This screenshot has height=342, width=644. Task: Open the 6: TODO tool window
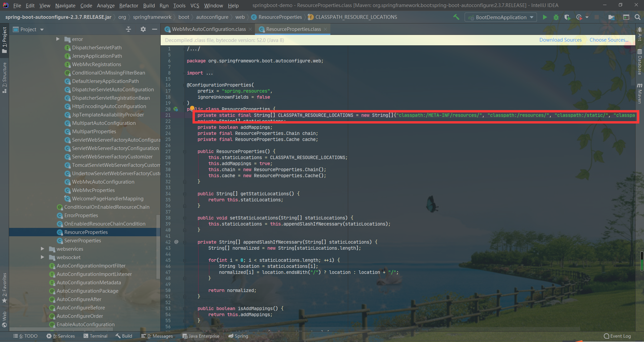pos(25,336)
